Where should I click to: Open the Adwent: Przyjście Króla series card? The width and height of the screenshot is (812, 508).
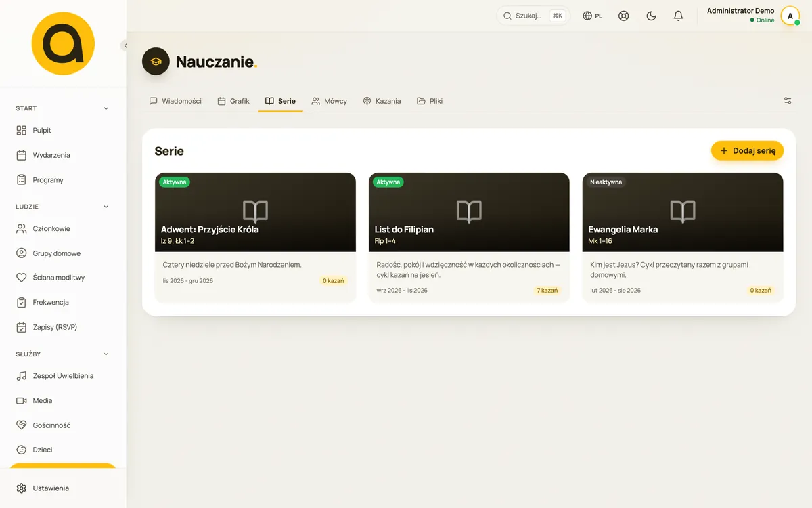(255, 238)
